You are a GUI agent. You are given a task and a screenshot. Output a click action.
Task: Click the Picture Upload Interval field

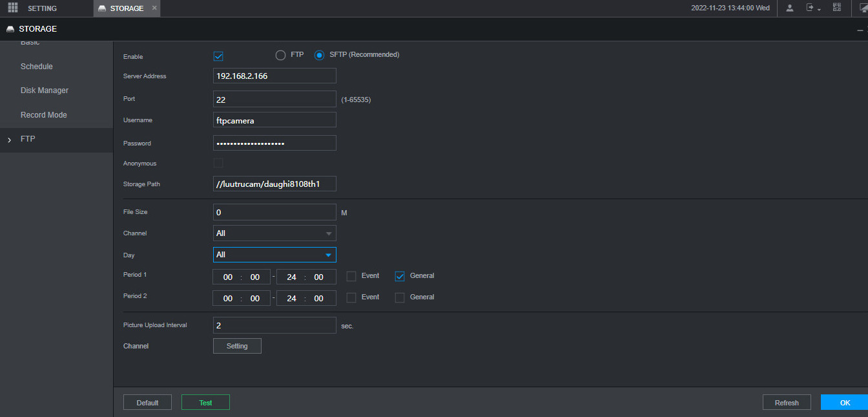tap(274, 325)
